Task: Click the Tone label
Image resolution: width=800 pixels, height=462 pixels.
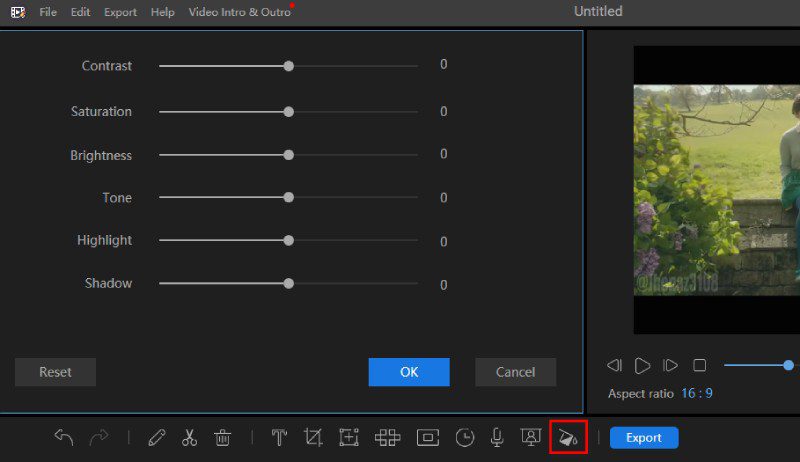Action: tap(117, 197)
